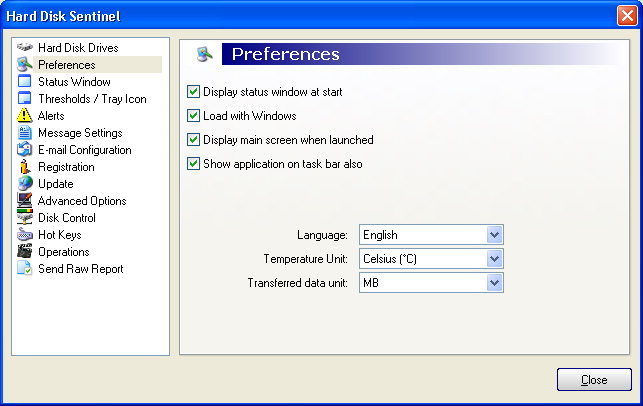Close the window with the red X

(627, 16)
